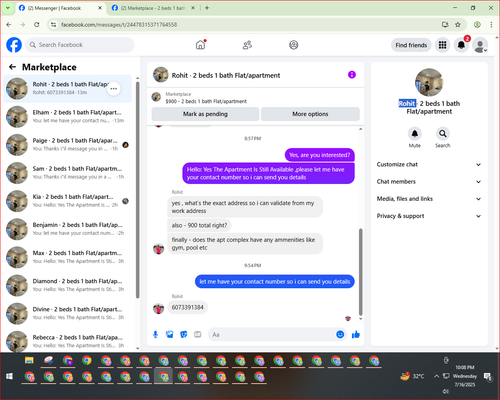The image size is (500, 400).
Task: Click the 6073391384 message bubble
Action: [187, 307]
